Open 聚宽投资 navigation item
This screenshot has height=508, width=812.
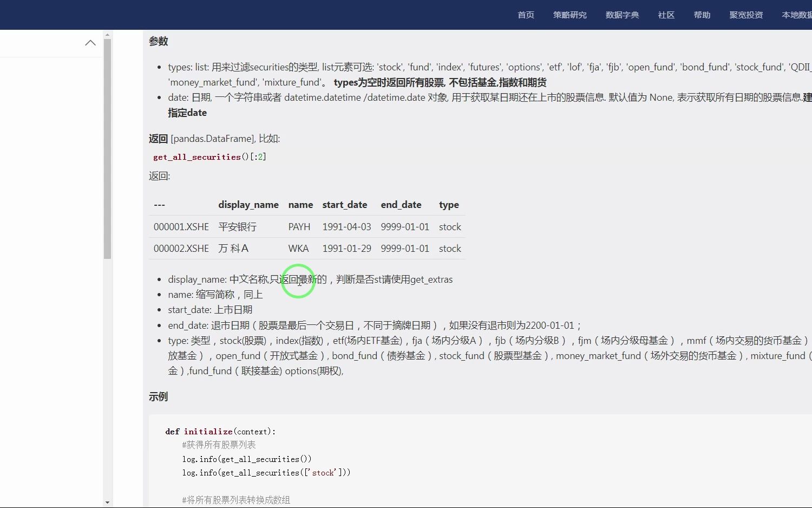coord(746,15)
